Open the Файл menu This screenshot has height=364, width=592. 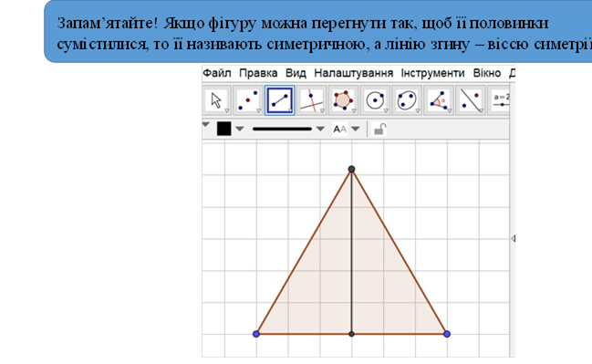click(x=217, y=73)
